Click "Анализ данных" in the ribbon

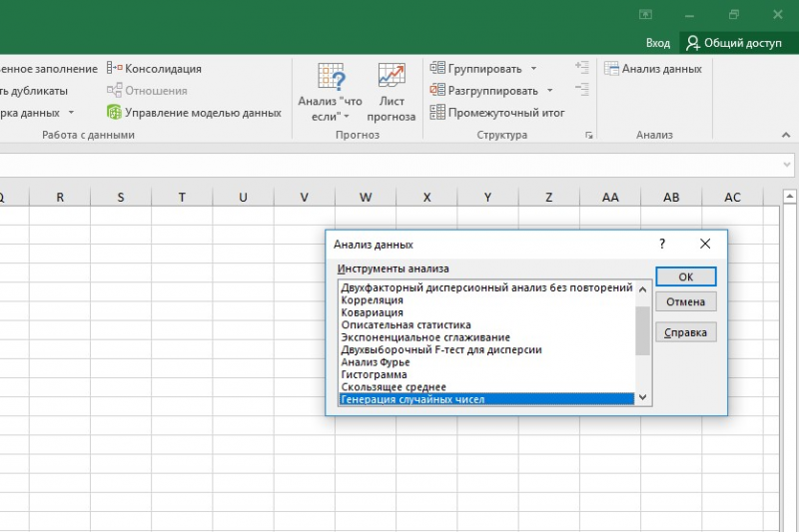[x=653, y=69]
